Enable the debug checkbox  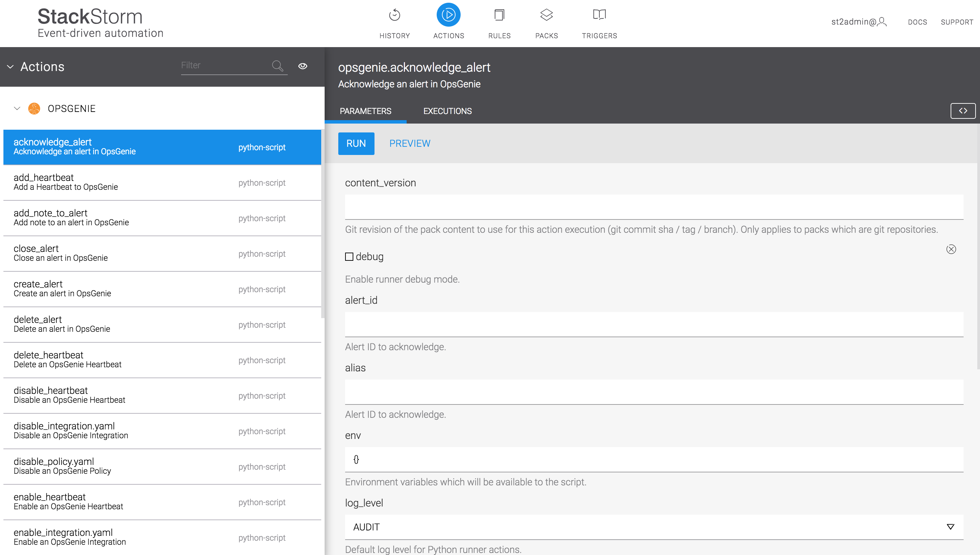[349, 257]
